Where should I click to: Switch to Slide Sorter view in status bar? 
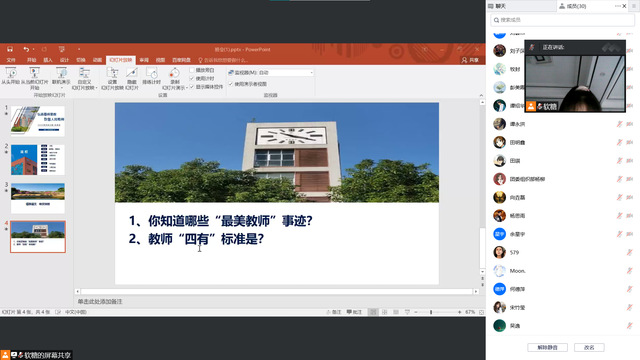384,312
